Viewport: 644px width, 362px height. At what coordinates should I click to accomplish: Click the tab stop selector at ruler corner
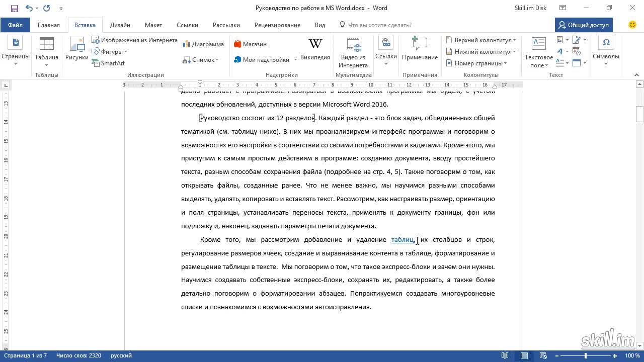click(x=5, y=85)
